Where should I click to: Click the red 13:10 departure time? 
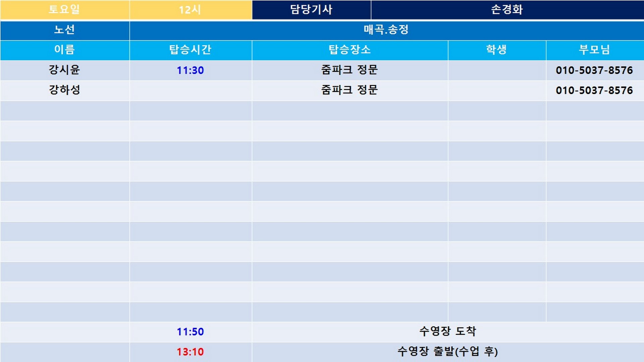(190, 352)
